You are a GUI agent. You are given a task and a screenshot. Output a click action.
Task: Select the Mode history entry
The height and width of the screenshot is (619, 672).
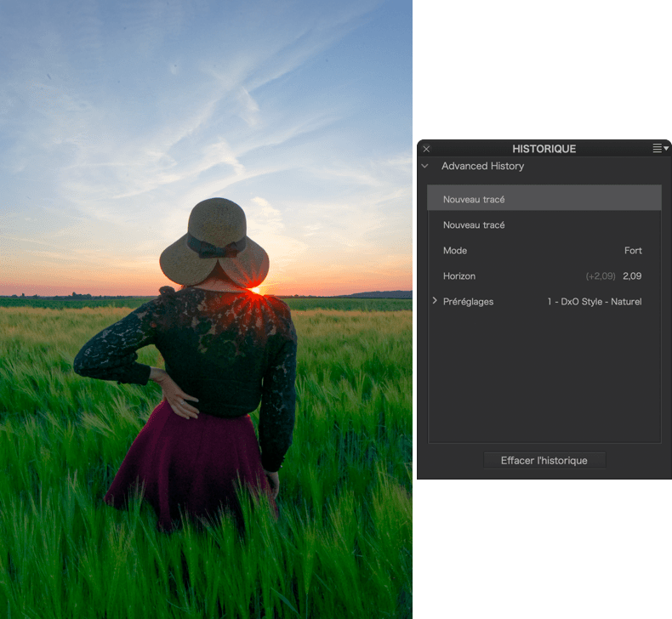[x=455, y=251]
